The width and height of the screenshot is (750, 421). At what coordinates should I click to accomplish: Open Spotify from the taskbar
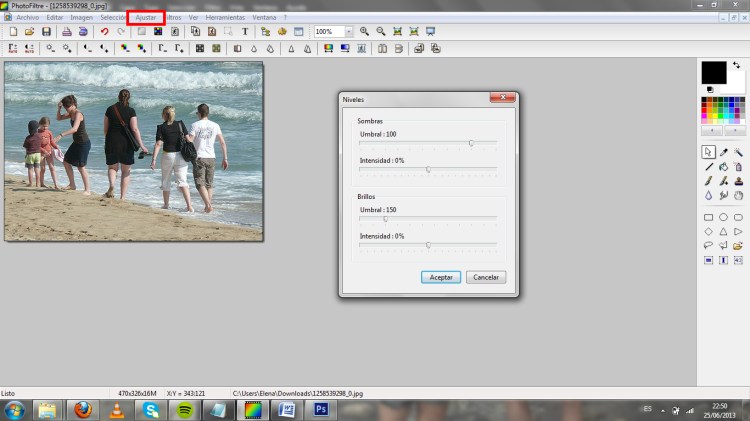[184, 410]
